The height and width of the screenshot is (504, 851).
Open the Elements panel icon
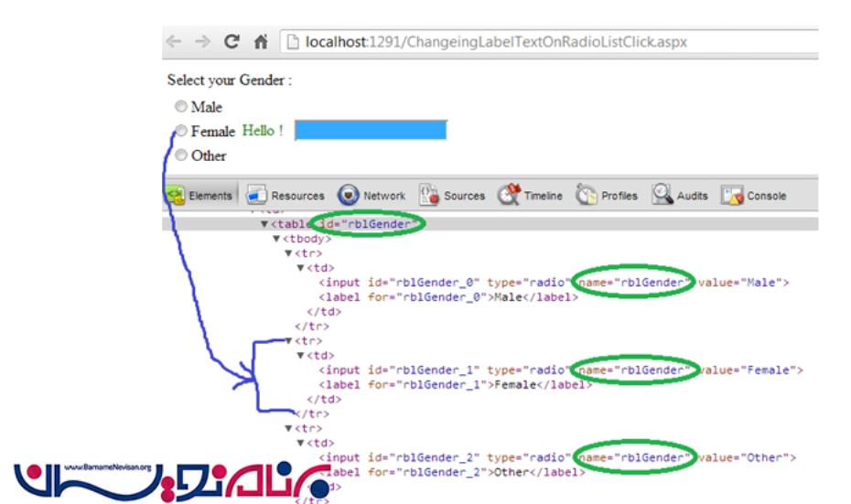pos(176,195)
